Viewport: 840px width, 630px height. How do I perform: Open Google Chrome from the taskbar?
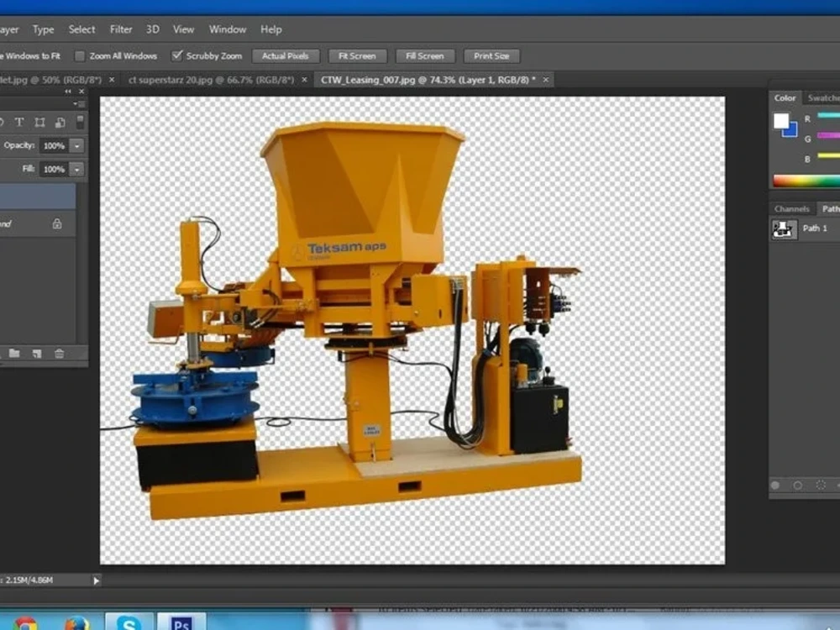[25, 623]
